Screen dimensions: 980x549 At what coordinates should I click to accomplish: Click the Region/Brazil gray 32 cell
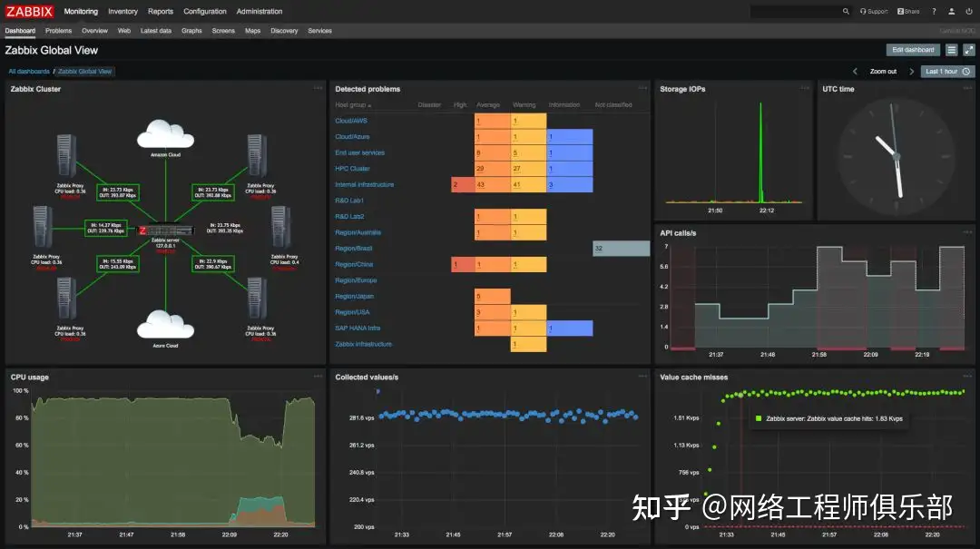(x=621, y=249)
